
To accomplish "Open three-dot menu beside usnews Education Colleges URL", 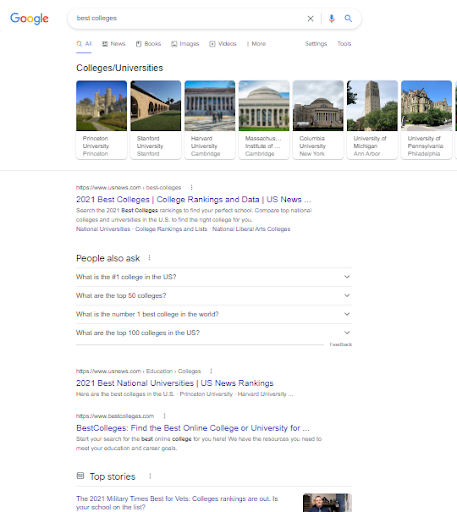I will tap(211, 371).
